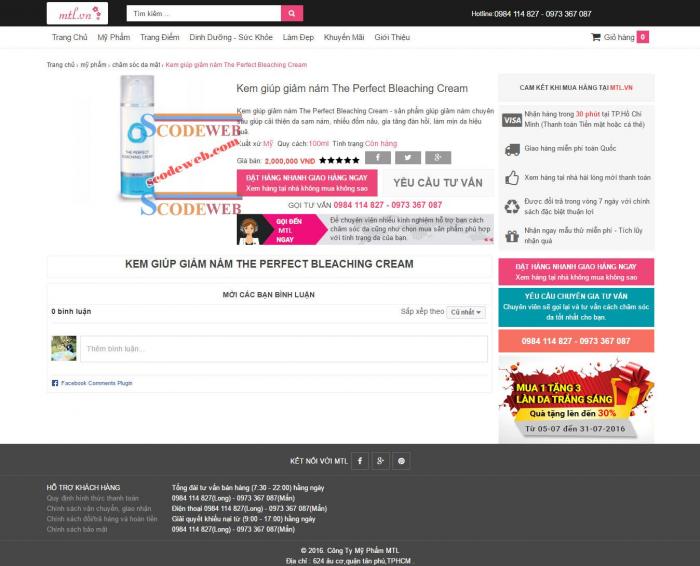Click the Facebook Comments Plugin logo

tap(55, 383)
